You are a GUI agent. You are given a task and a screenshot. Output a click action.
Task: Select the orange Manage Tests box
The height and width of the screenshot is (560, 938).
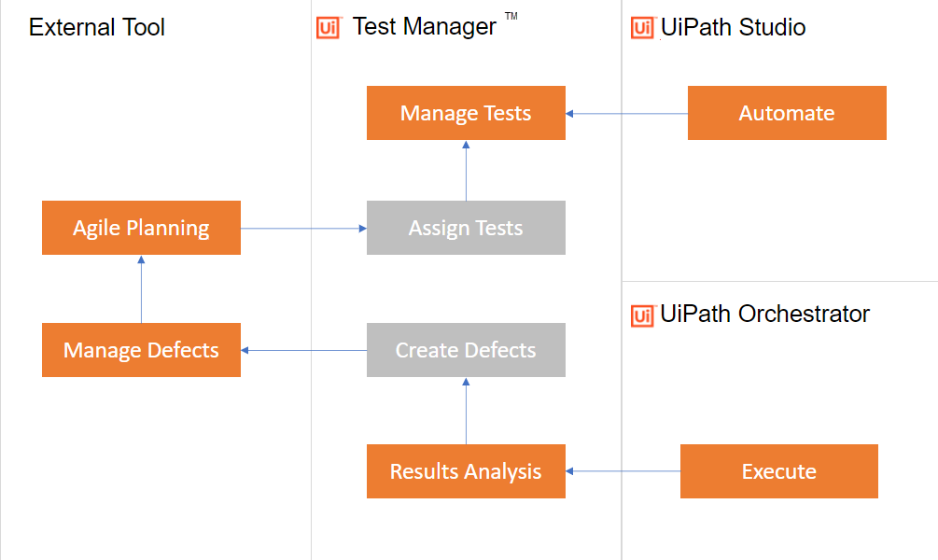466,113
